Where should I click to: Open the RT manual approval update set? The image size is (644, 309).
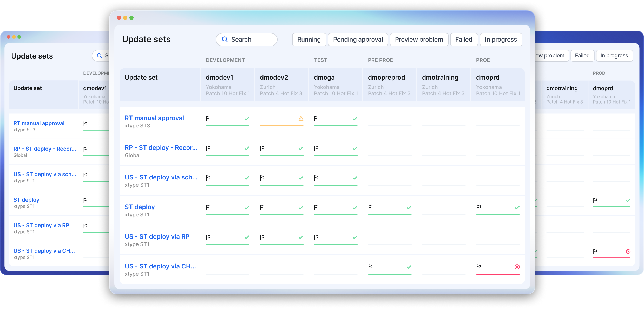pos(154,118)
